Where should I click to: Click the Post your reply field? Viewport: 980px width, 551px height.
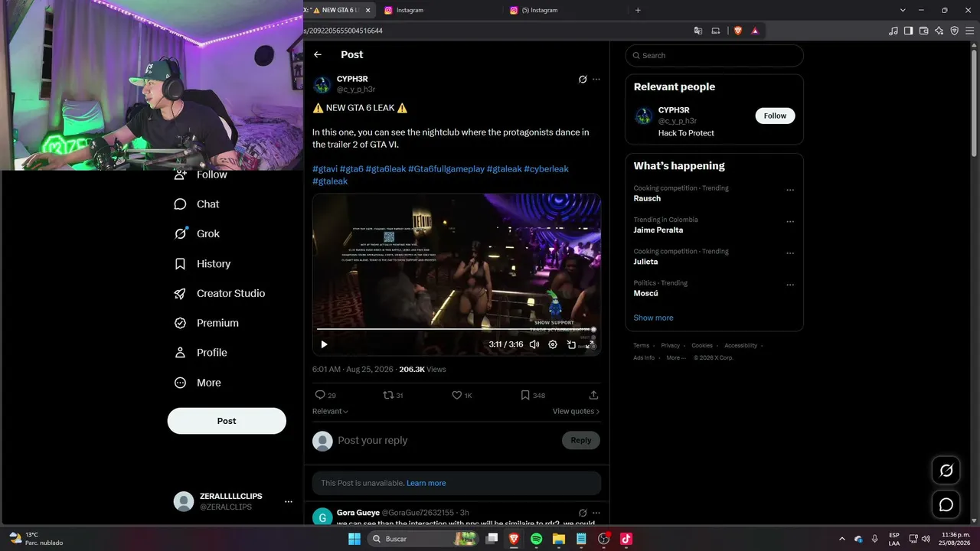pyautogui.click(x=446, y=440)
